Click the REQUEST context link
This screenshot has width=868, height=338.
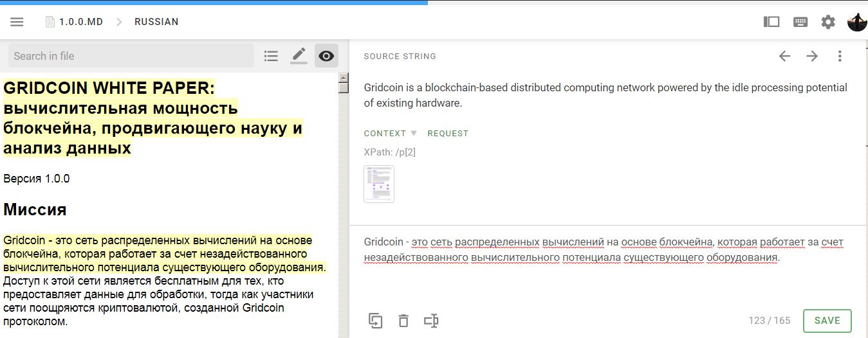point(448,134)
